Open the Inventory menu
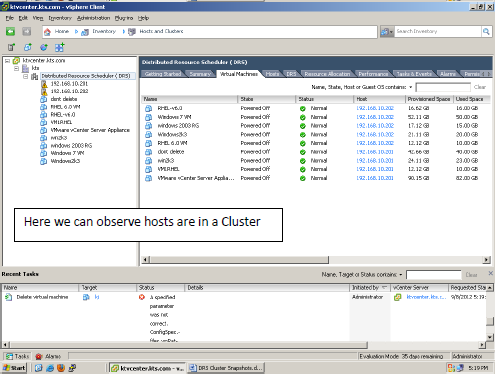 [60, 18]
